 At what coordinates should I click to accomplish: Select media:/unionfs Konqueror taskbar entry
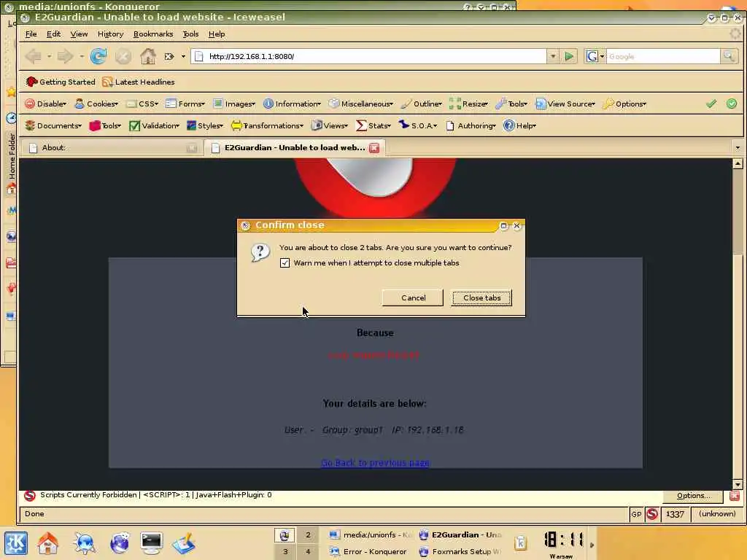pyautogui.click(x=370, y=534)
